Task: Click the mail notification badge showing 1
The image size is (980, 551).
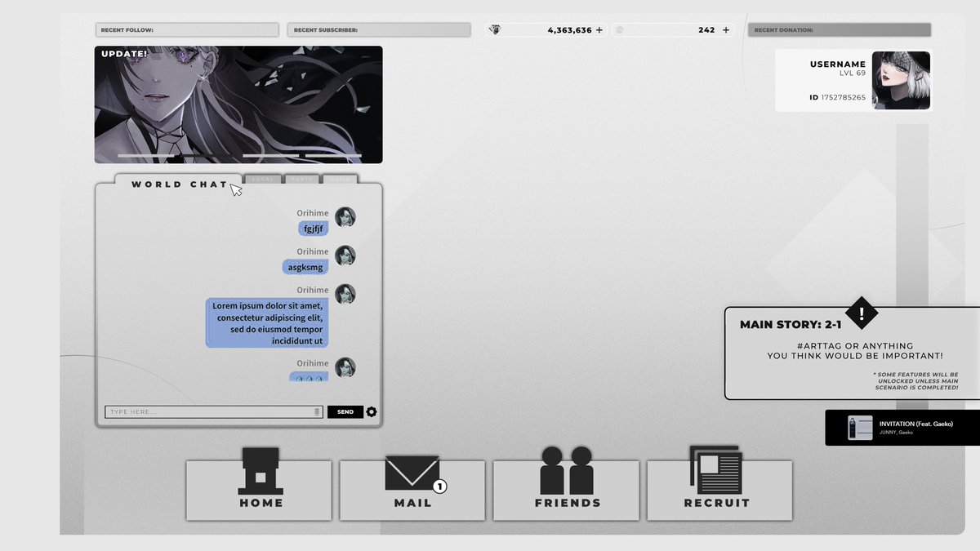Action: coord(439,487)
